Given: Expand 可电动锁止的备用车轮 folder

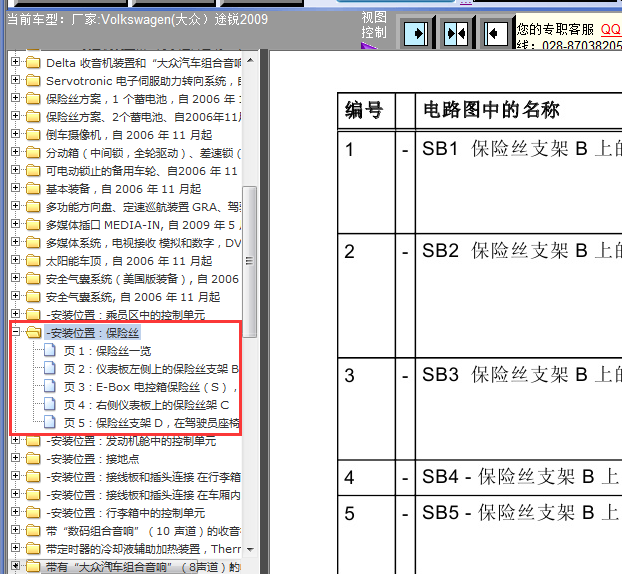Looking at the screenshot, I should 15,169.
